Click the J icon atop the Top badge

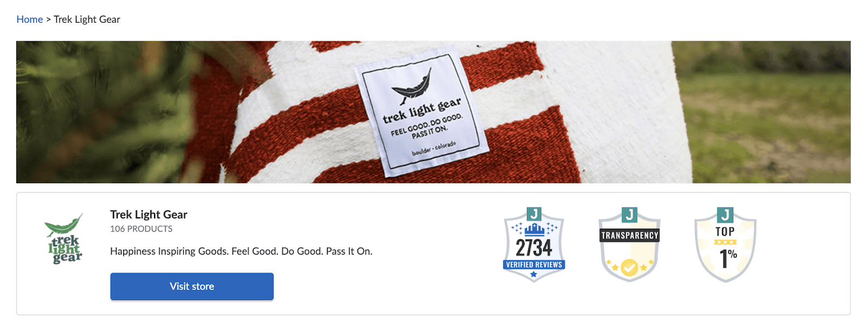725,215
